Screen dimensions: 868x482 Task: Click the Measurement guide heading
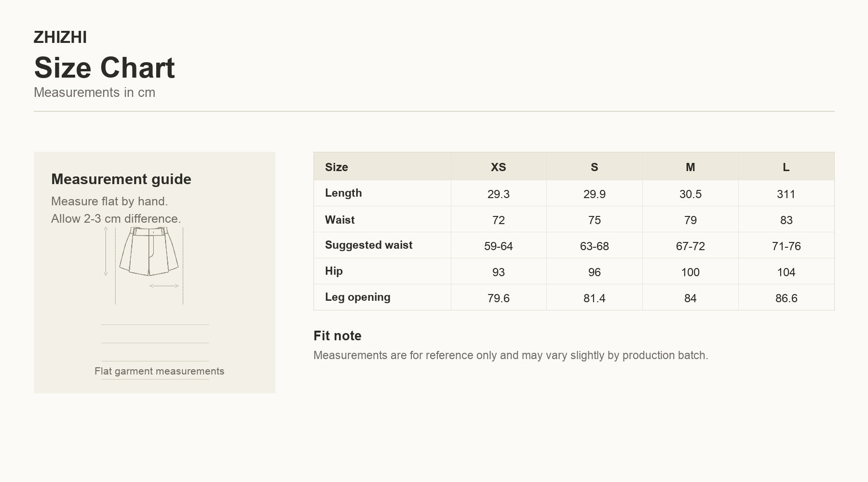121,179
